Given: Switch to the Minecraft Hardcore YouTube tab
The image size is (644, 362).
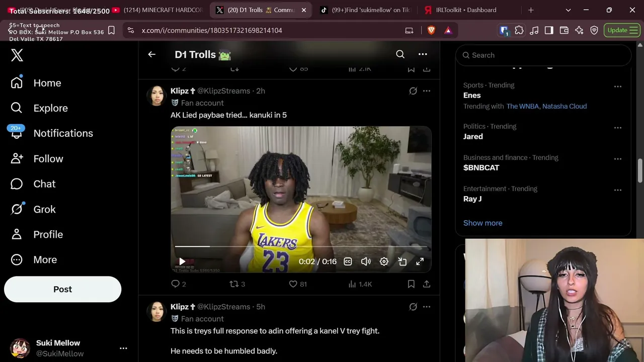Looking at the screenshot, I should [x=158, y=10].
